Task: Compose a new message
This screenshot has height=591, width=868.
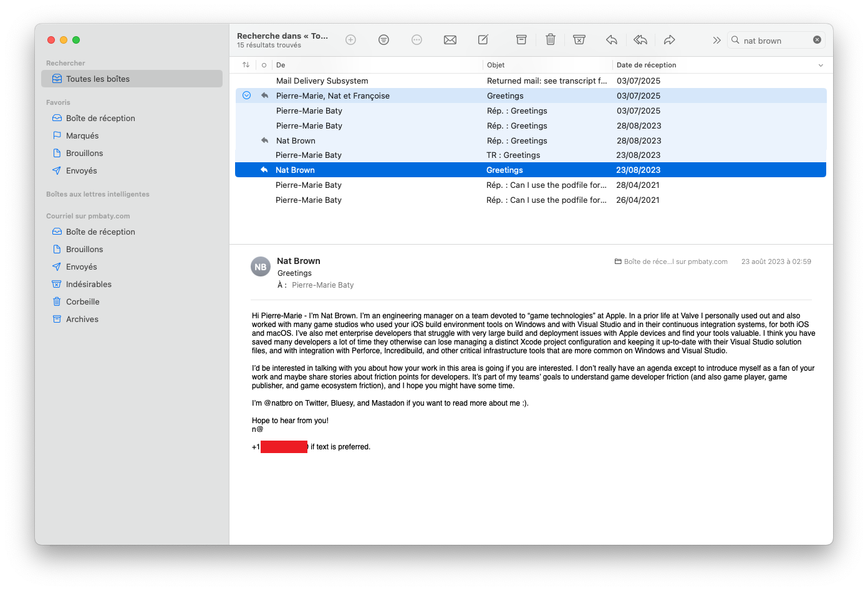Action: (x=483, y=40)
